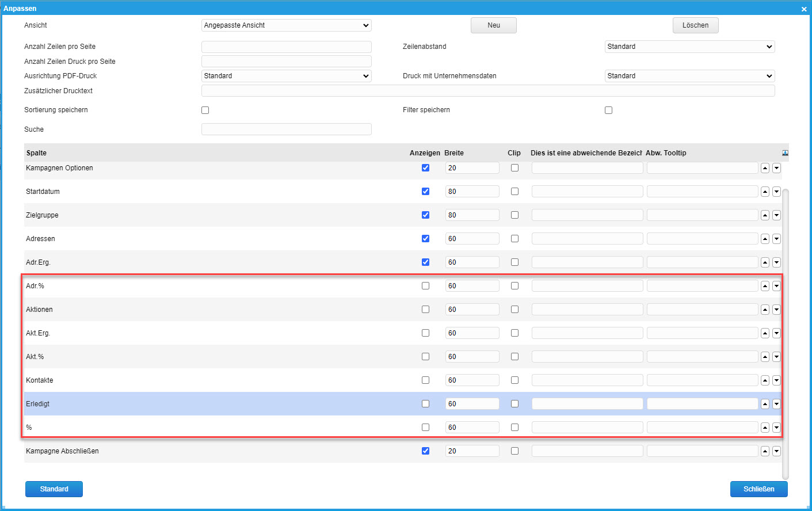Open the Ansicht dropdown
This screenshot has width=812, height=511.
tap(286, 25)
